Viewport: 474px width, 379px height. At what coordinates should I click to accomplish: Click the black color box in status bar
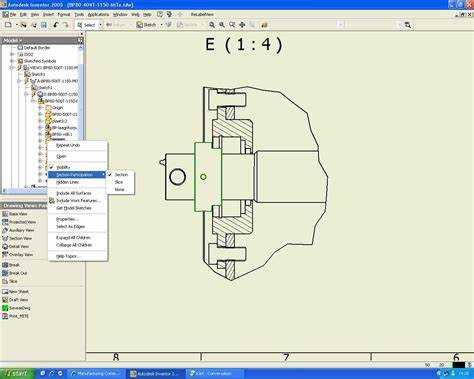459,365
